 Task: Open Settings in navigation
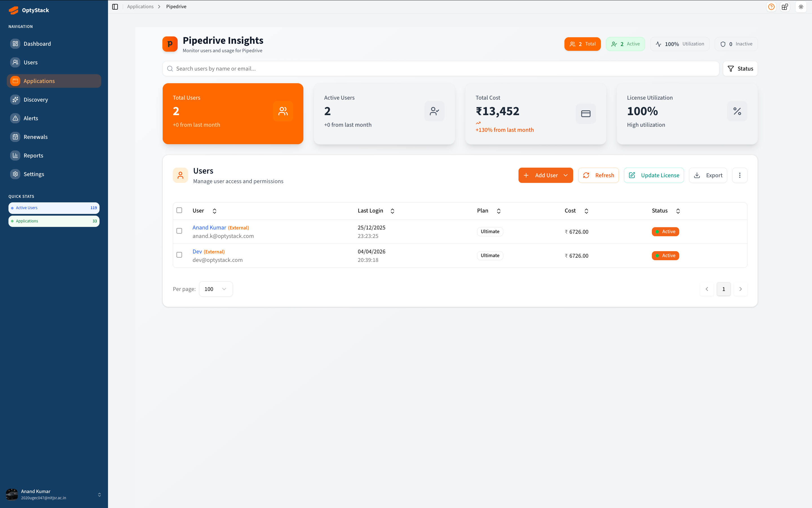(54, 174)
